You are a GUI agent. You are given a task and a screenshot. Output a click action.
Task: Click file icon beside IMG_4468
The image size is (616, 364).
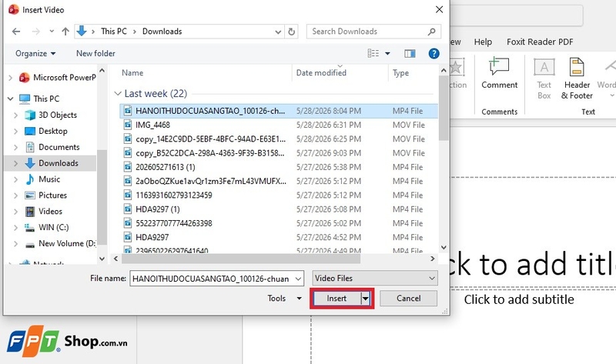tap(127, 125)
